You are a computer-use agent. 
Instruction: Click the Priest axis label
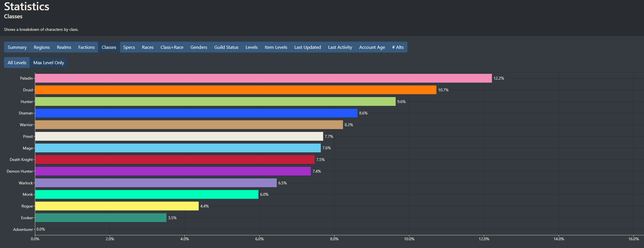click(x=28, y=136)
